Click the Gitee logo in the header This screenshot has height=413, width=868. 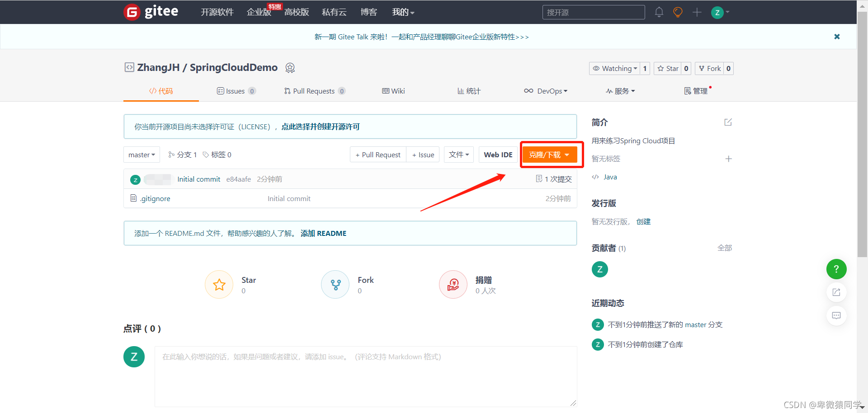(151, 12)
